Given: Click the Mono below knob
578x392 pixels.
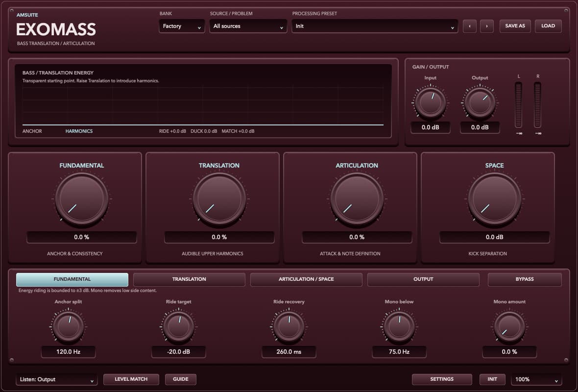Looking at the screenshot, I should (399, 326).
